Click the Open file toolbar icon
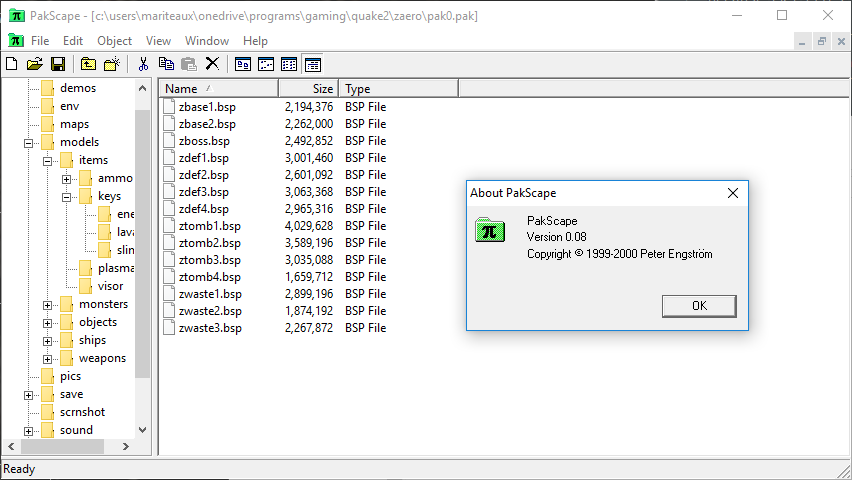This screenshot has width=852, height=480. point(35,64)
